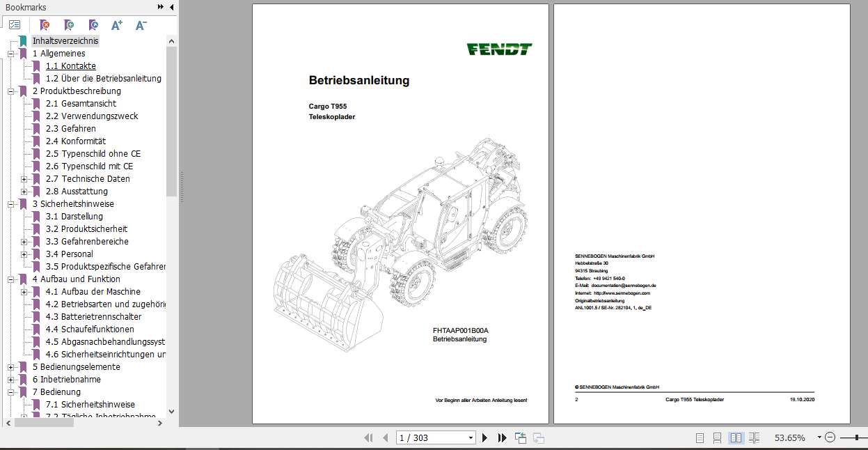Adjust the zoom slider handle
This screenshot has width=868, height=450.
coord(855,437)
